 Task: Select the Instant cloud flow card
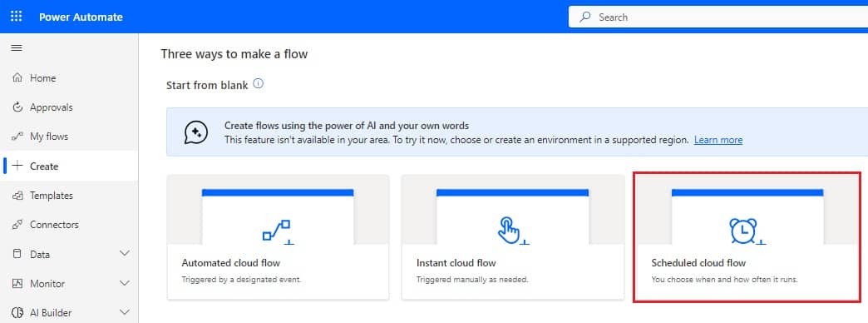(513, 237)
